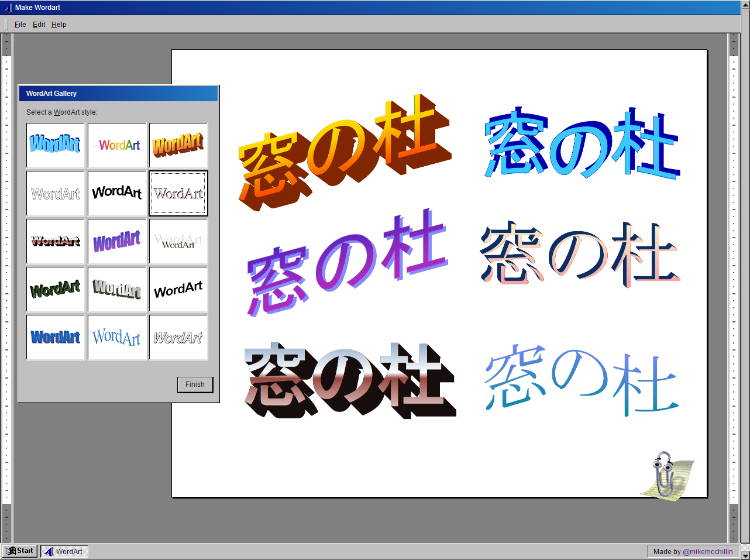Open the File menu

pyautogui.click(x=20, y=24)
